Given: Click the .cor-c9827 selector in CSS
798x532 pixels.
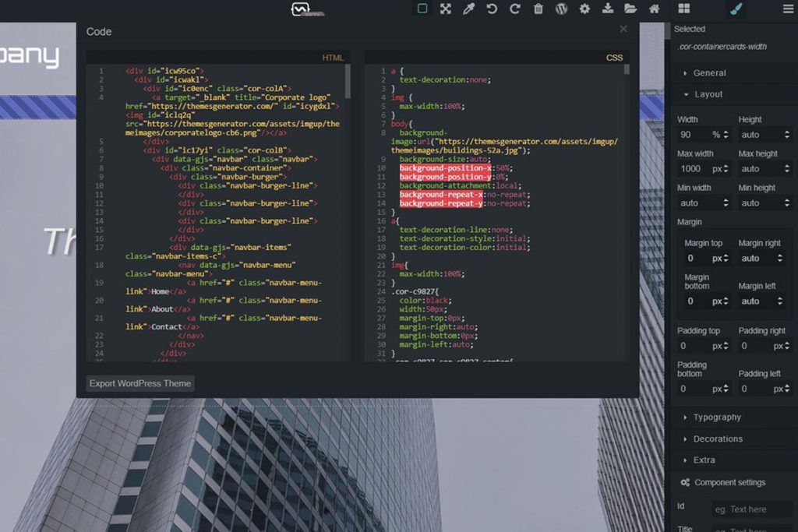Looking at the screenshot, I should (x=415, y=291).
